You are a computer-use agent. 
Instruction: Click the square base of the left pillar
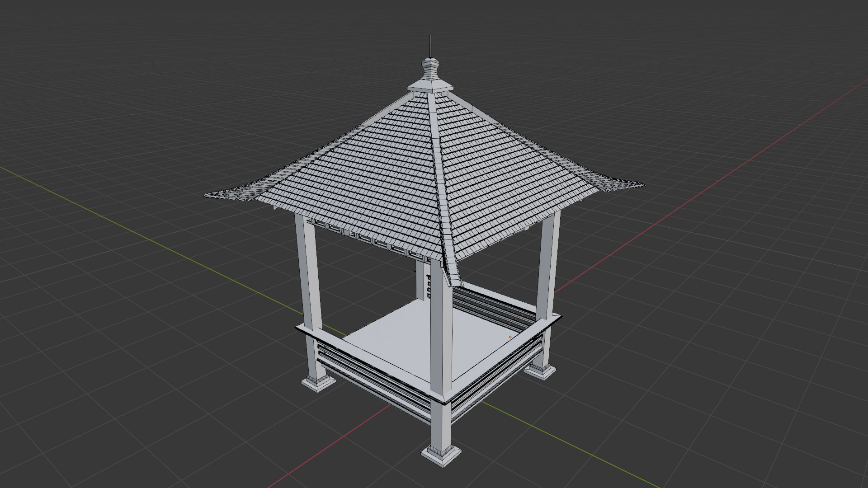[318, 383]
